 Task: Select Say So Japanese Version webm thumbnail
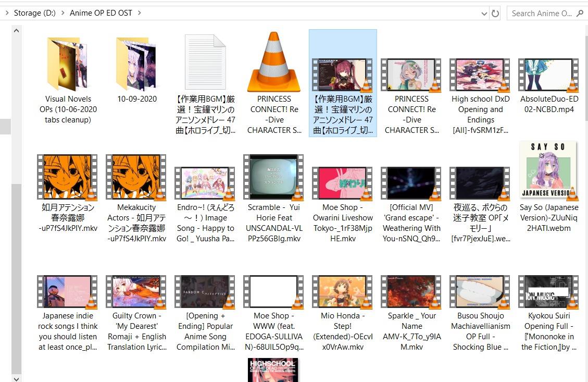click(x=548, y=170)
